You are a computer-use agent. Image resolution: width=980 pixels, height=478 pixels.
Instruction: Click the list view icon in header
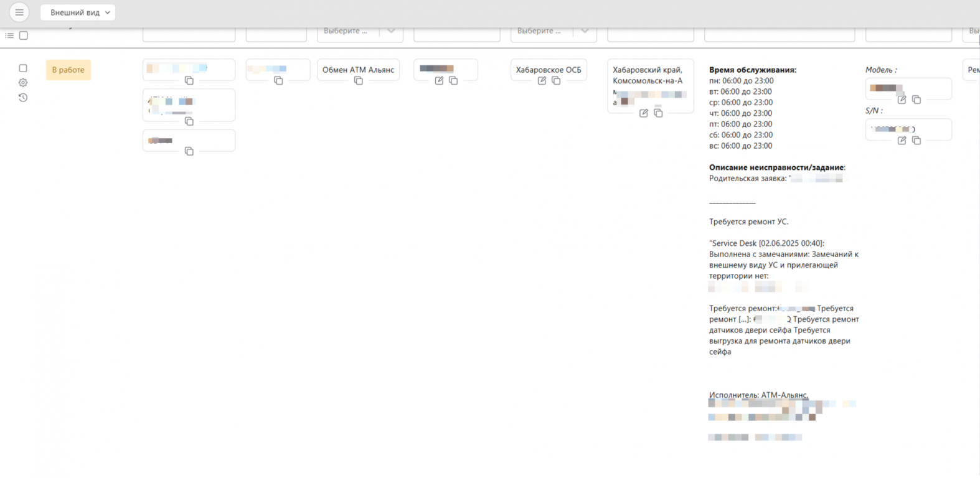click(x=9, y=35)
